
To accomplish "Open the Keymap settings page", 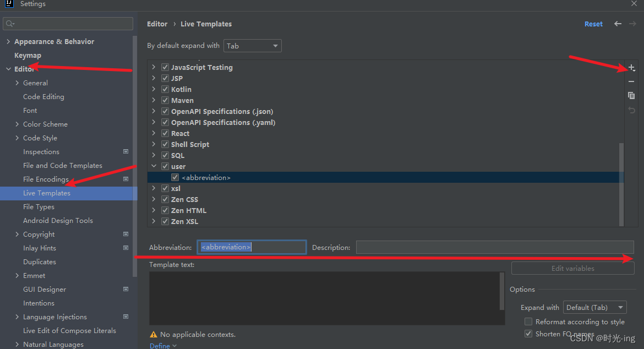I will pyautogui.click(x=28, y=55).
